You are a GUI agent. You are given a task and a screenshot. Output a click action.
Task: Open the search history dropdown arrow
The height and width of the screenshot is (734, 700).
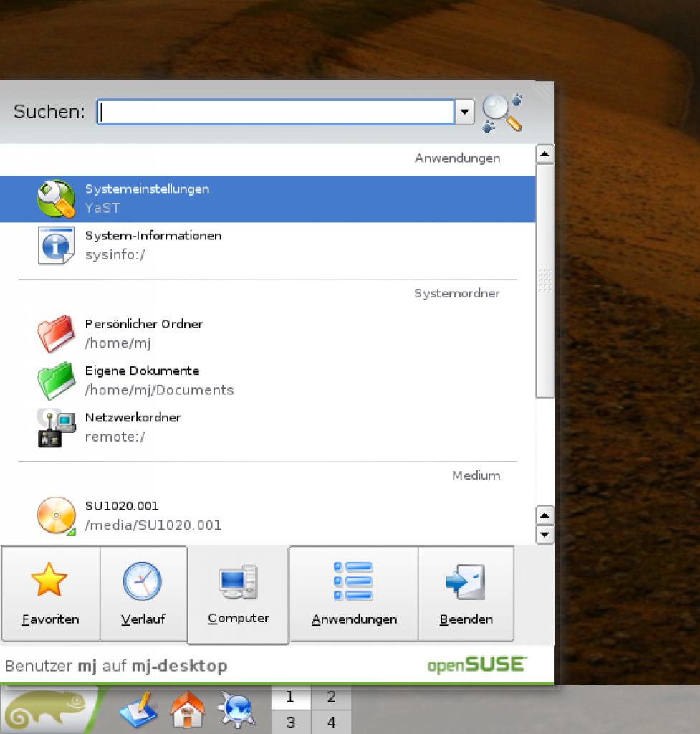(465, 112)
